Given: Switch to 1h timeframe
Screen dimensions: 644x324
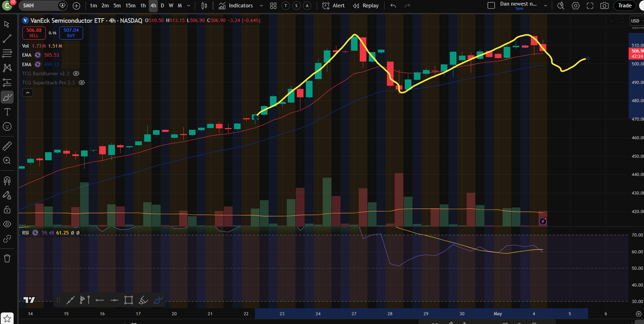Looking at the screenshot, I should tap(143, 5).
